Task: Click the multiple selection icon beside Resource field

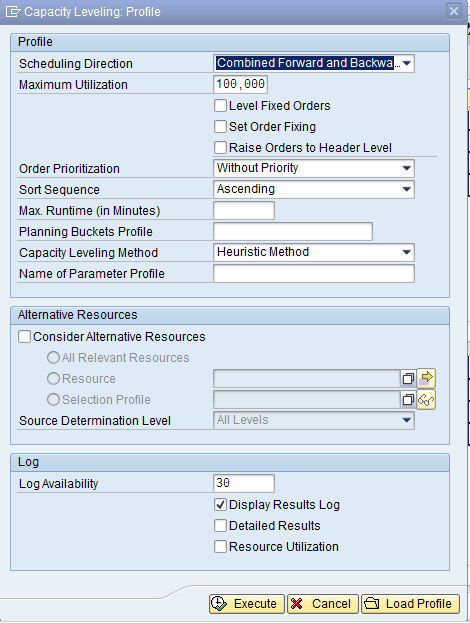Action: (x=408, y=378)
